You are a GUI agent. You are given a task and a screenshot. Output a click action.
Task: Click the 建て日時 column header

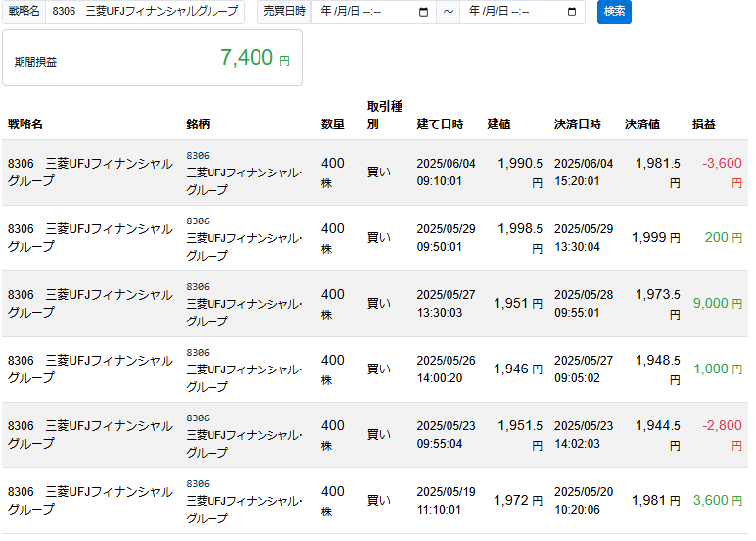coord(440,124)
